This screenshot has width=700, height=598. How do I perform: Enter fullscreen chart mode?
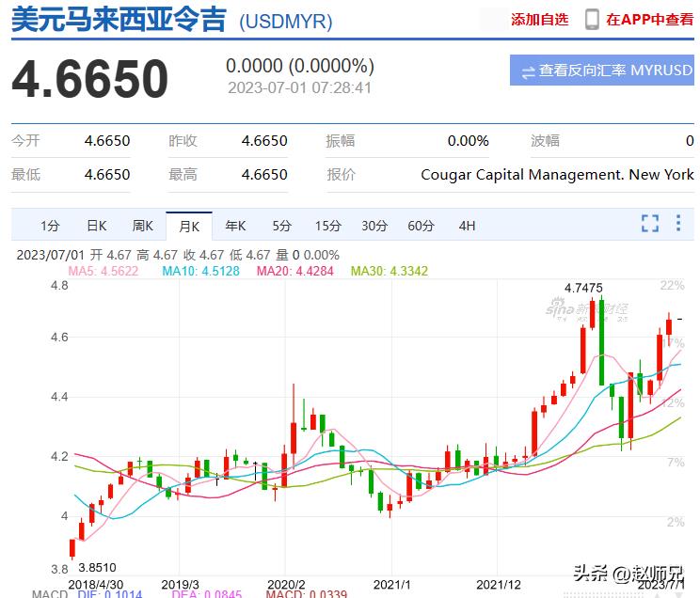(649, 224)
